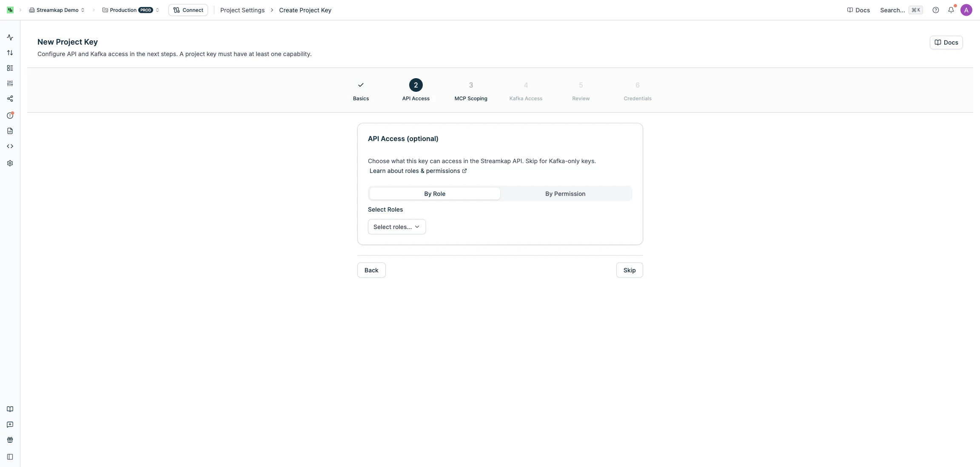Open the gift icon for what's new
The width and height of the screenshot is (980, 467).
[x=10, y=440]
